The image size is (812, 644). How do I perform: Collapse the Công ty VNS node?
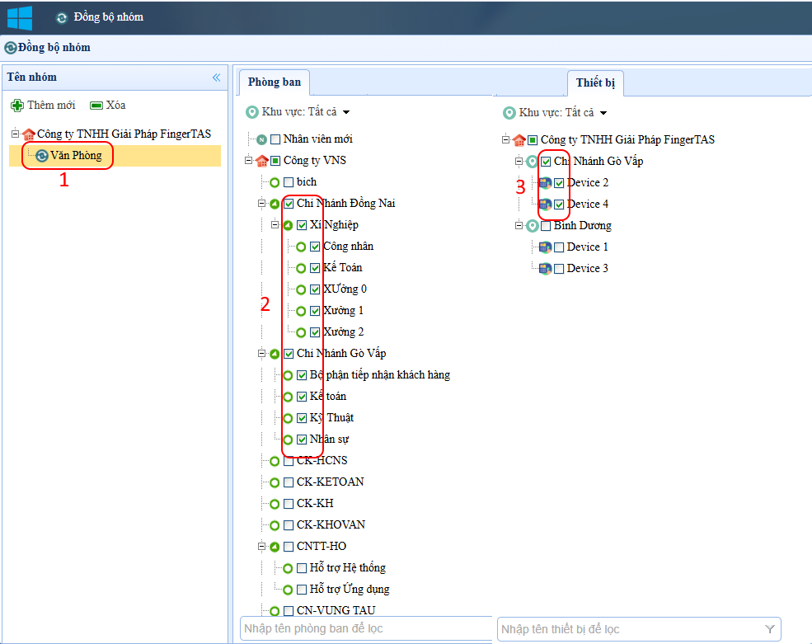tap(249, 161)
